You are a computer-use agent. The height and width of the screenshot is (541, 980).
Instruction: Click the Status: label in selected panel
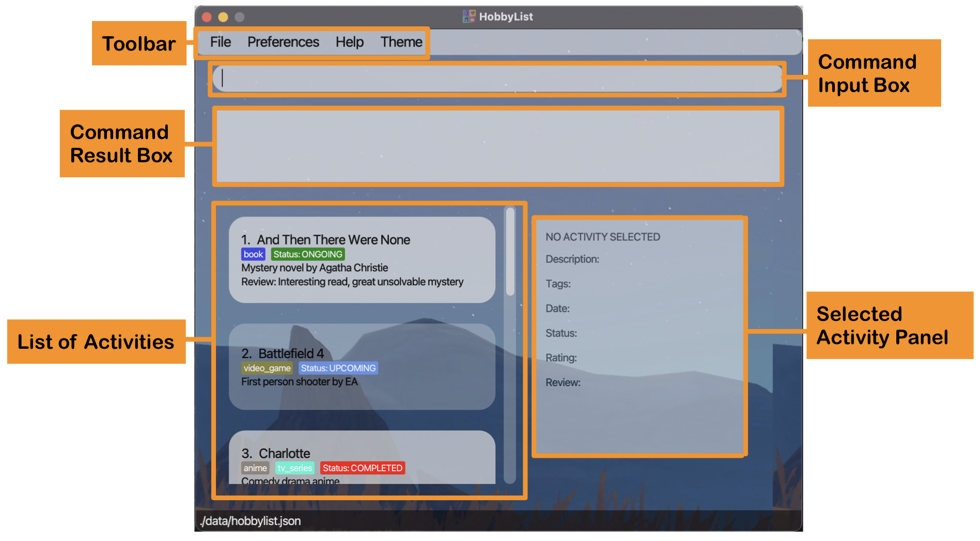click(x=561, y=333)
